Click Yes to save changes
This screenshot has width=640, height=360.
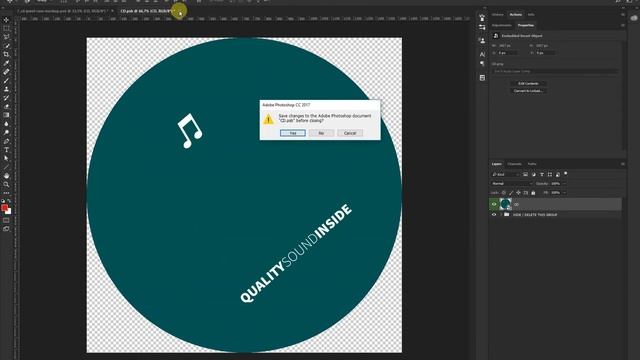293,133
